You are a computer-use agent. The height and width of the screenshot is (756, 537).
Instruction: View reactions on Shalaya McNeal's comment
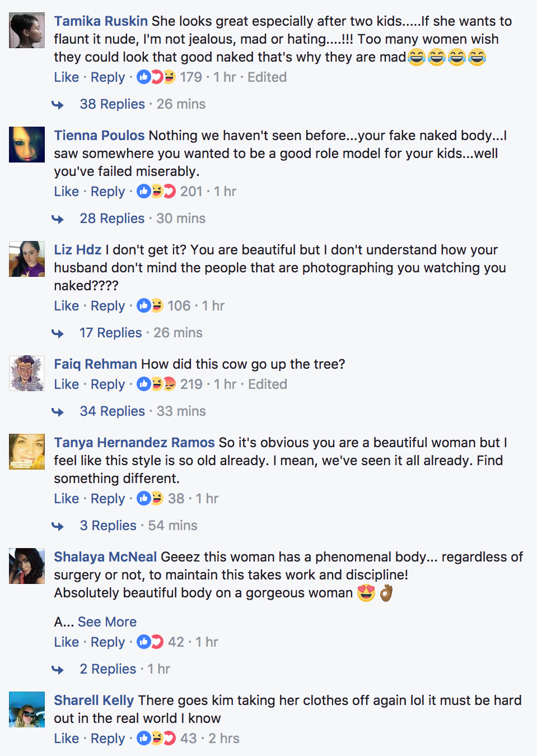pos(150,642)
